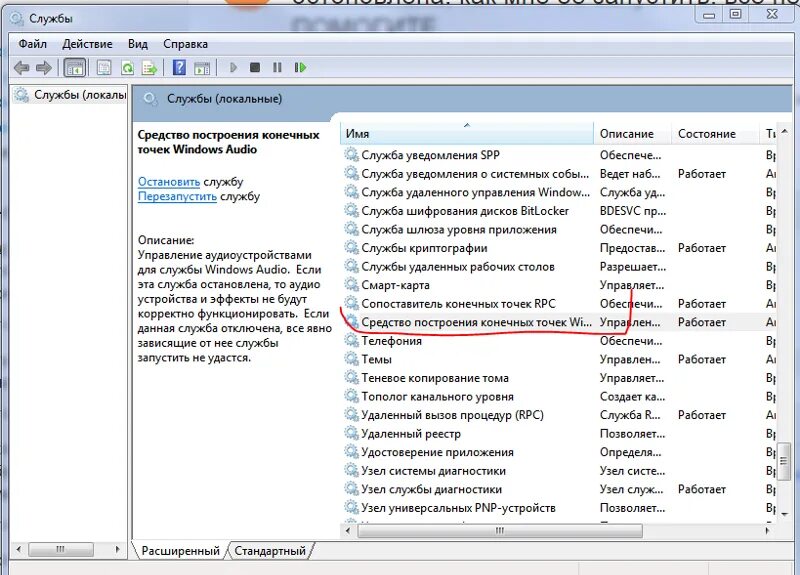800x575 pixels.
Task: Toggle the show/hide console tree icon
Action: [x=74, y=68]
